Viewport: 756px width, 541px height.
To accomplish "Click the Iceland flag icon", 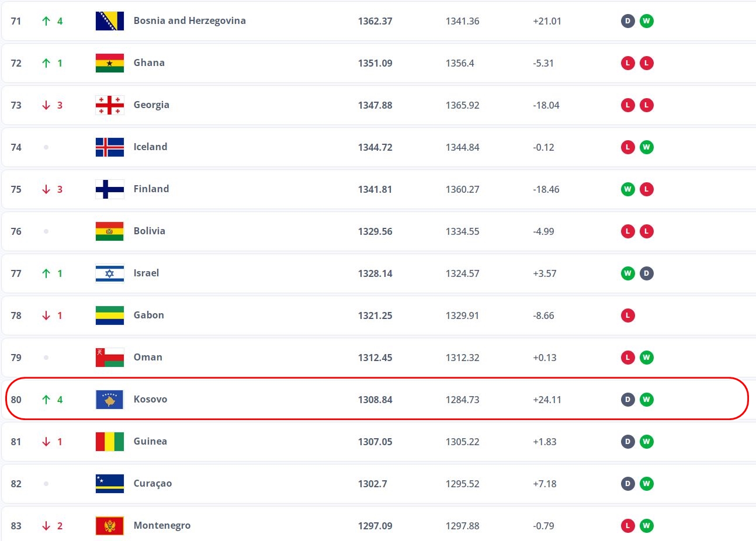I will (x=109, y=147).
